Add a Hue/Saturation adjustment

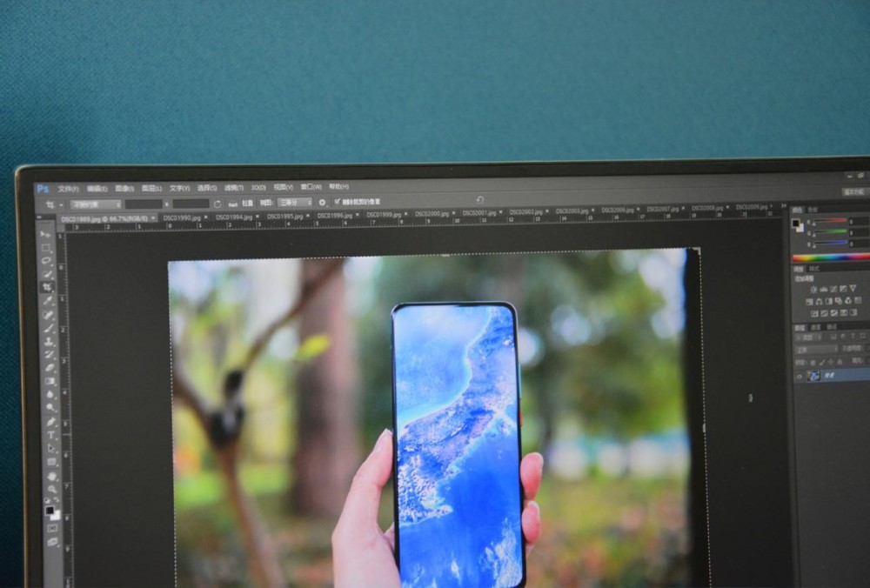(x=809, y=302)
